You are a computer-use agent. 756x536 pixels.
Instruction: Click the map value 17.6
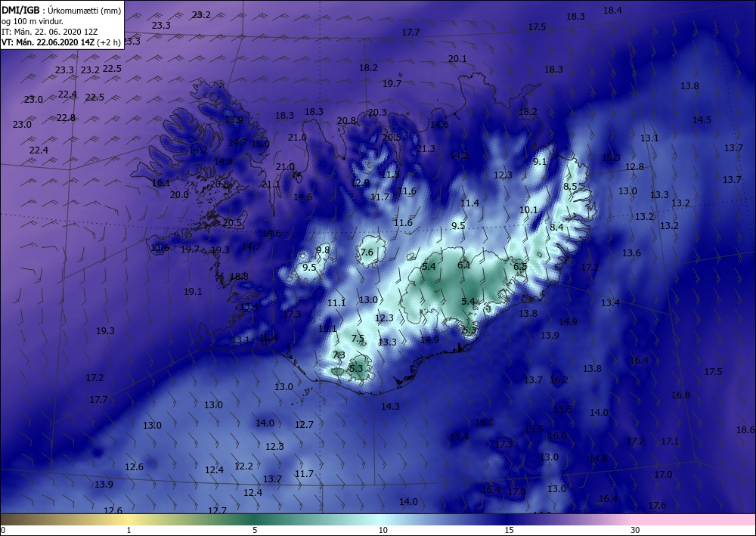657,505
